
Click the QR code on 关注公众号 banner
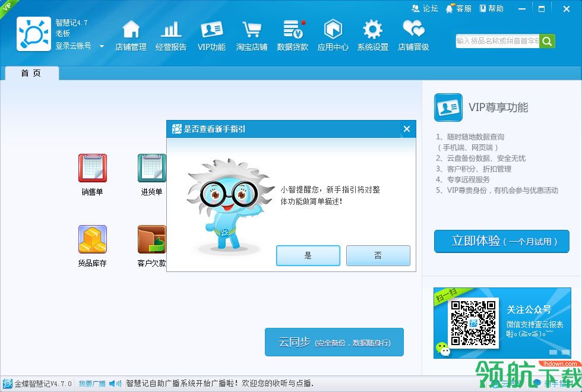(473, 323)
